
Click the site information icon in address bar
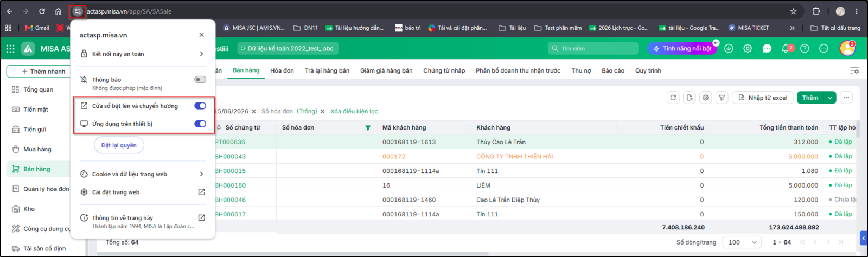point(78,11)
